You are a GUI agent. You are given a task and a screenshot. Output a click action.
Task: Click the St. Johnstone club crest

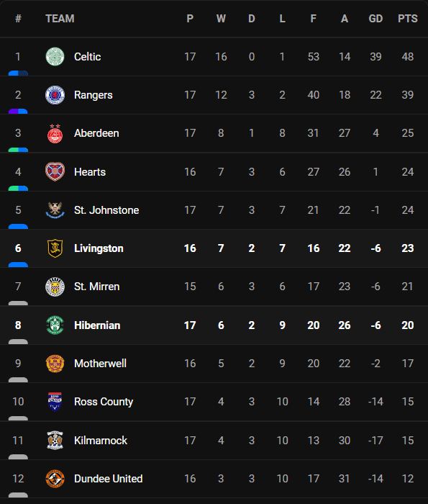tap(55, 210)
